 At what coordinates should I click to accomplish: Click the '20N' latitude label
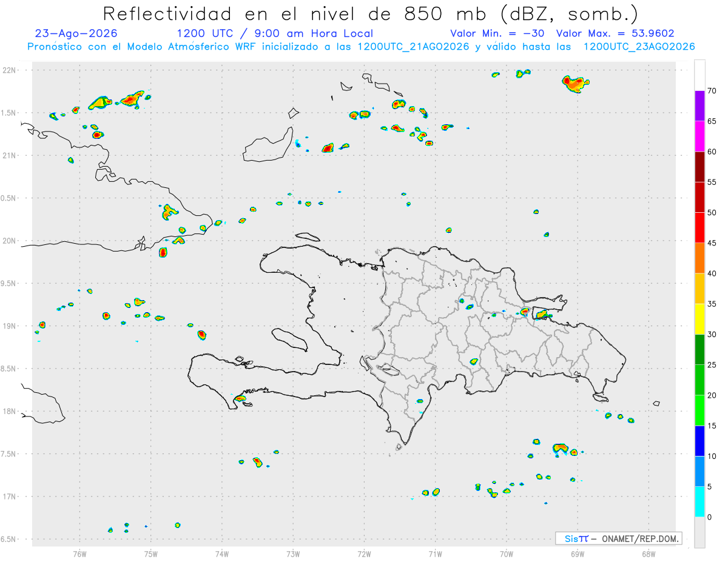pos(10,241)
